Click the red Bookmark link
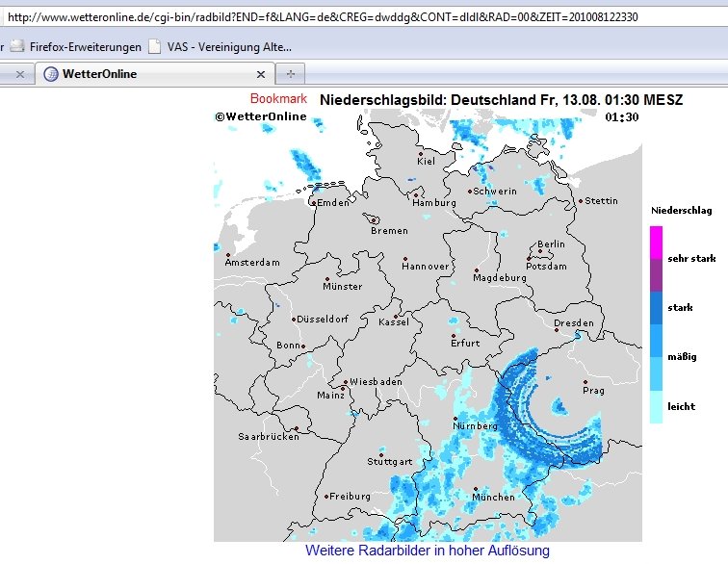This screenshot has width=728, height=564. (278, 98)
